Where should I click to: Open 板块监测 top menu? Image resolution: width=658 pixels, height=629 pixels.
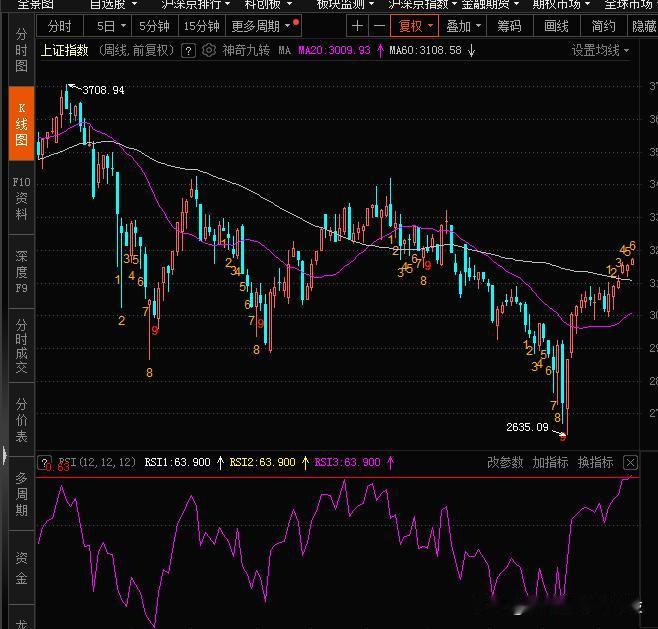tap(345, 4)
